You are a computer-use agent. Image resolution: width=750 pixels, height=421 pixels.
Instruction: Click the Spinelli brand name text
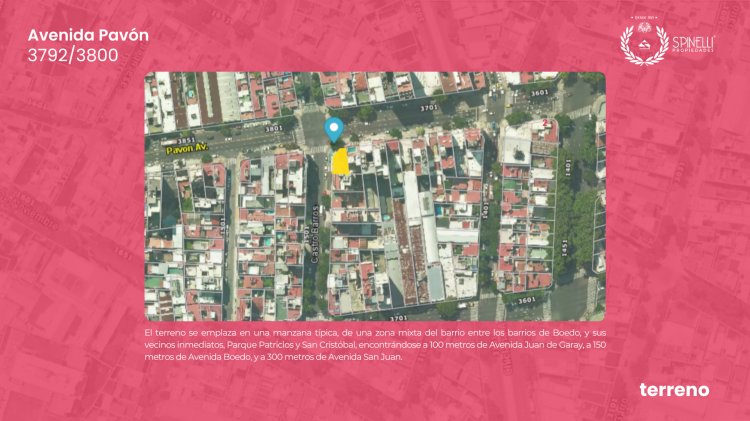pos(693,43)
